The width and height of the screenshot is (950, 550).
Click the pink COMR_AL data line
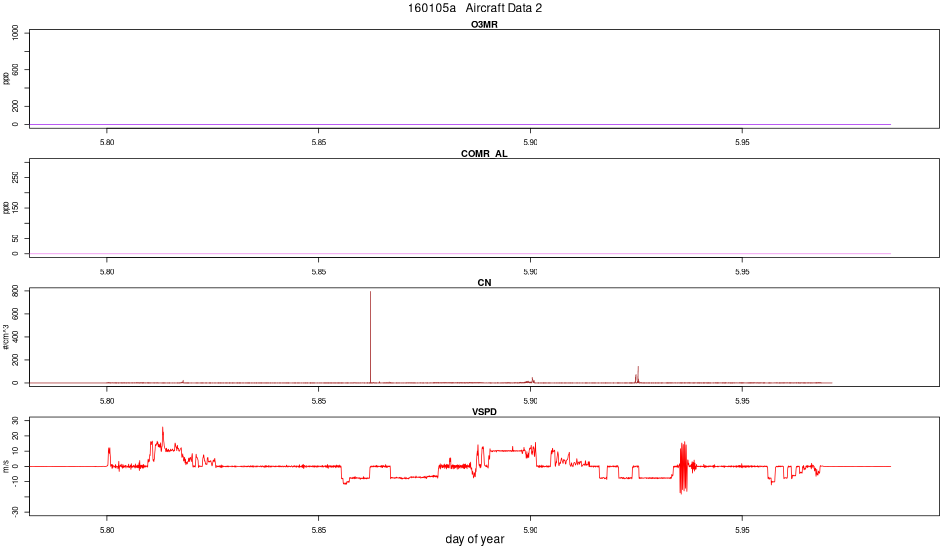click(x=460, y=253)
